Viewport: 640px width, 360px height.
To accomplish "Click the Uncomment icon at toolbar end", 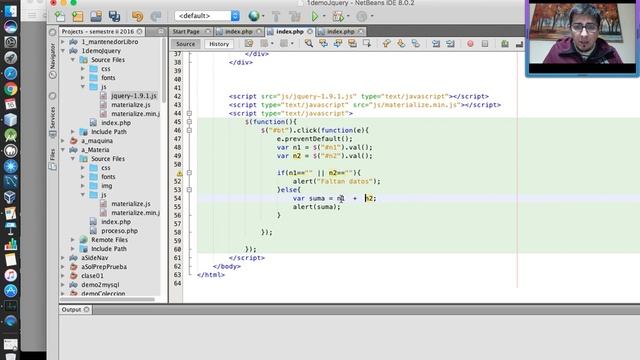I will point(519,44).
